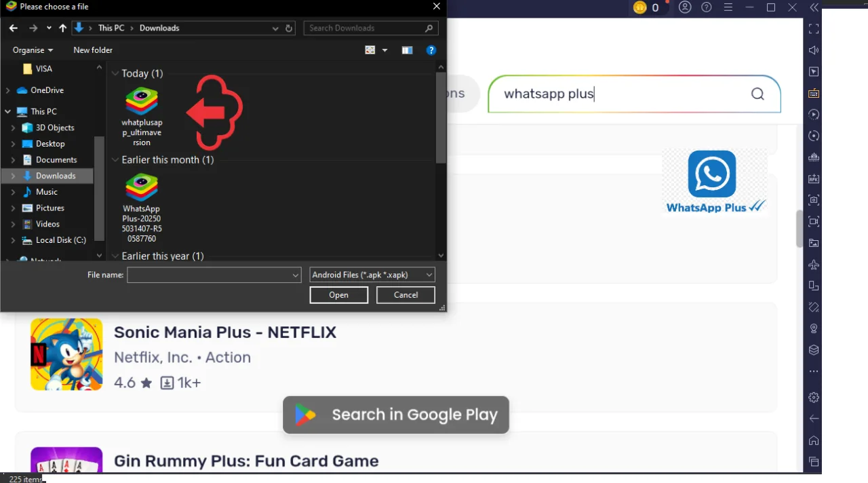868x483 pixels.
Task: Collapse the This PC tree node
Action: [7, 111]
